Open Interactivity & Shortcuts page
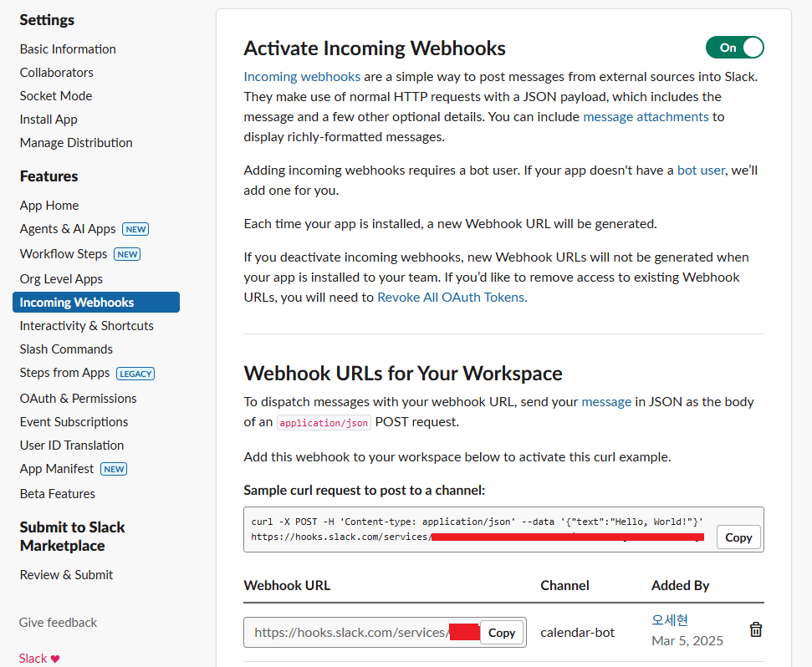Screen dimensions: 812x667 pos(87,326)
